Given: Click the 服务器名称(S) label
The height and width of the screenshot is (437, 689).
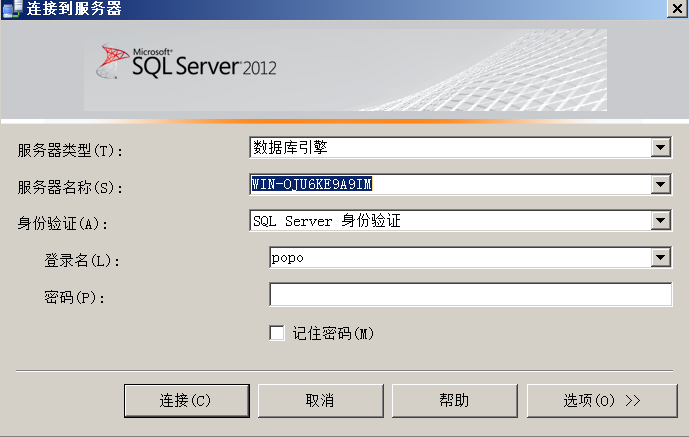Looking at the screenshot, I should [x=70, y=188].
